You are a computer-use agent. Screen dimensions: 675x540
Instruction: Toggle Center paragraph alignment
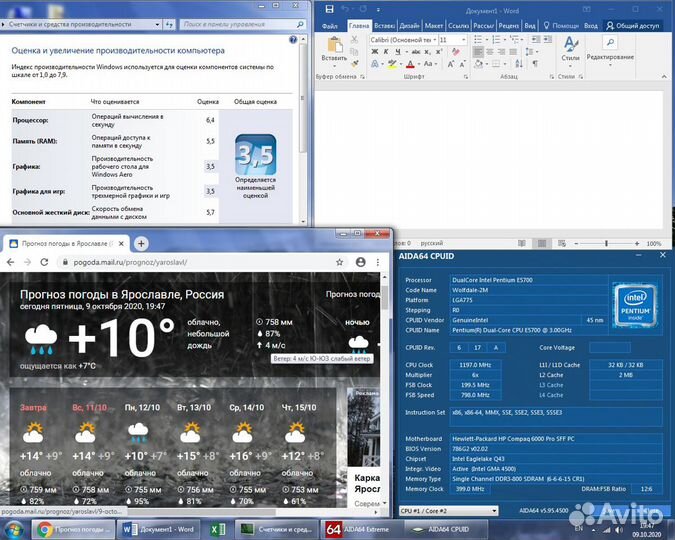click(x=490, y=52)
